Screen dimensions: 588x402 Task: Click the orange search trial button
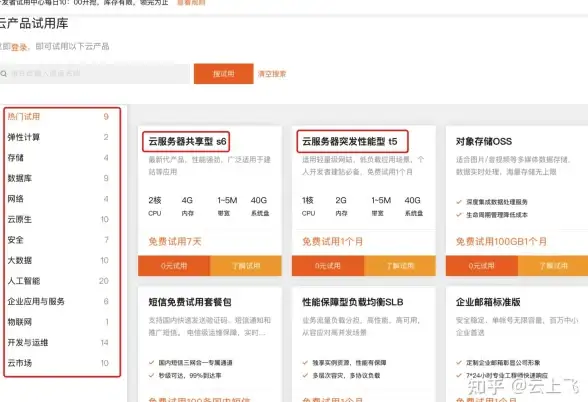point(224,74)
